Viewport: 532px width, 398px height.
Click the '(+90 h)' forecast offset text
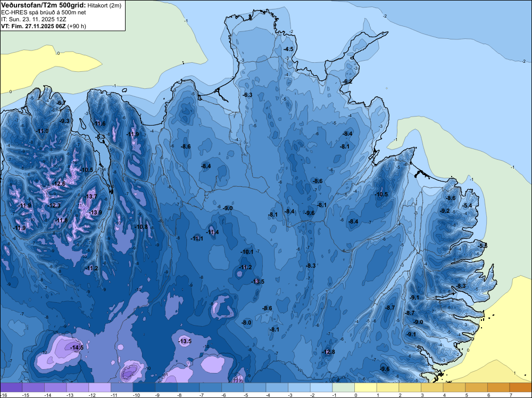tap(77, 26)
